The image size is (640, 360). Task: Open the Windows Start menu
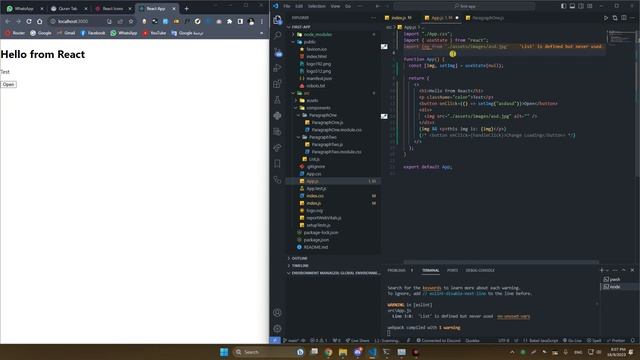pyautogui.click(x=224, y=352)
